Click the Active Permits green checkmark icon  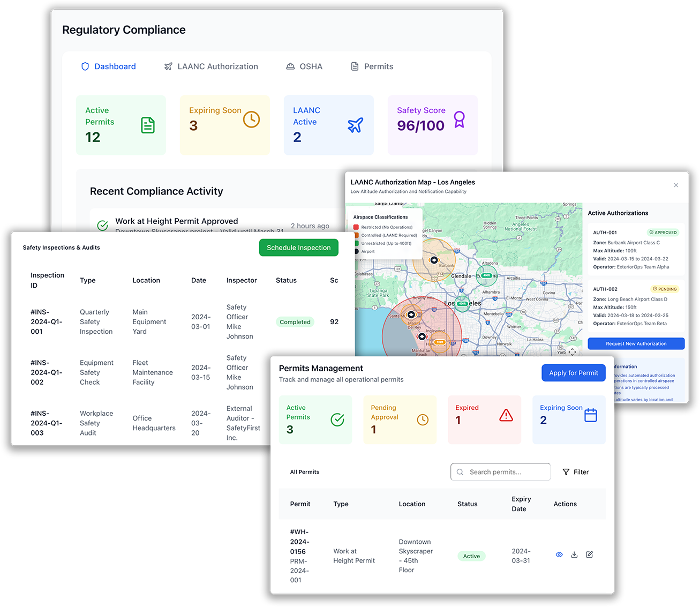click(337, 419)
